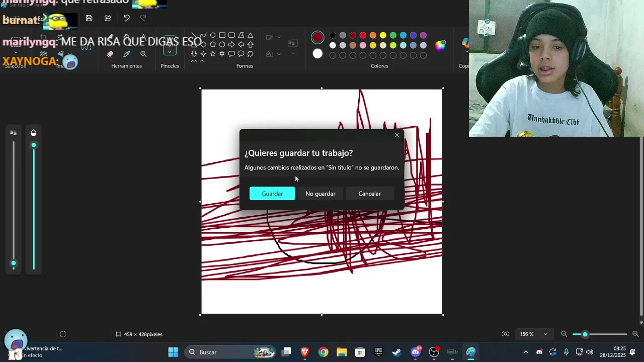This screenshot has width=644, height=362.
Task: Close the save dialog with the X
Action: (397, 135)
